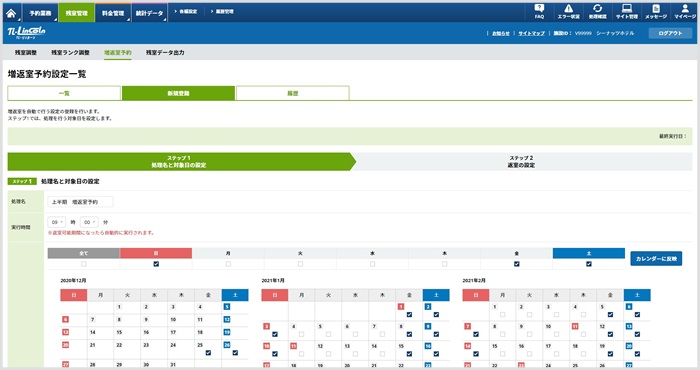Viewport: 700px width, 370px height.
Task: Check the 全て all-days checkbox
Action: pyautogui.click(x=83, y=264)
